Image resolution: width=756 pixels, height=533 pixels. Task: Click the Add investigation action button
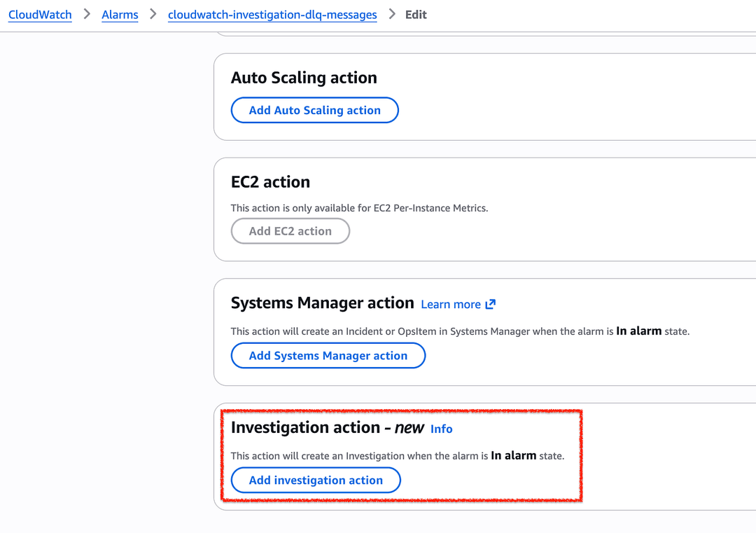[x=316, y=480]
